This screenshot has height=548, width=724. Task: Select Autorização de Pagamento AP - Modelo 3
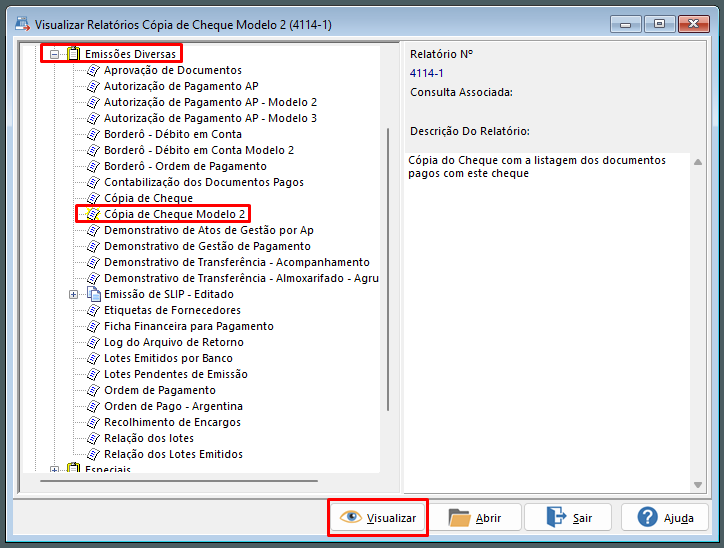point(211,118)
